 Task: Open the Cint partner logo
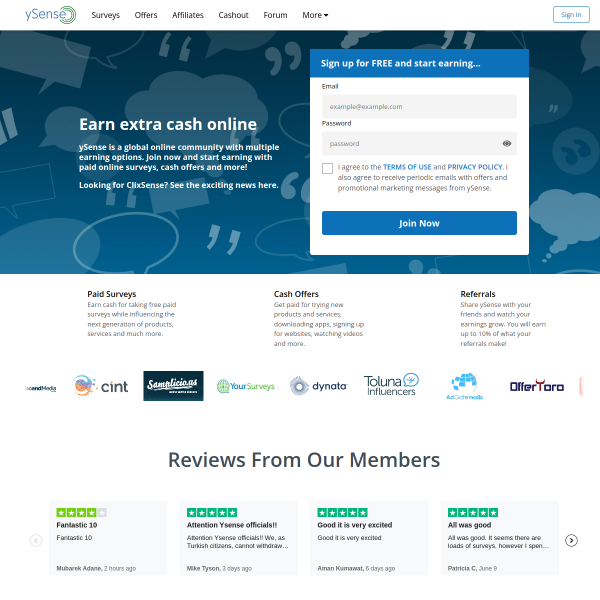(100, 386)
